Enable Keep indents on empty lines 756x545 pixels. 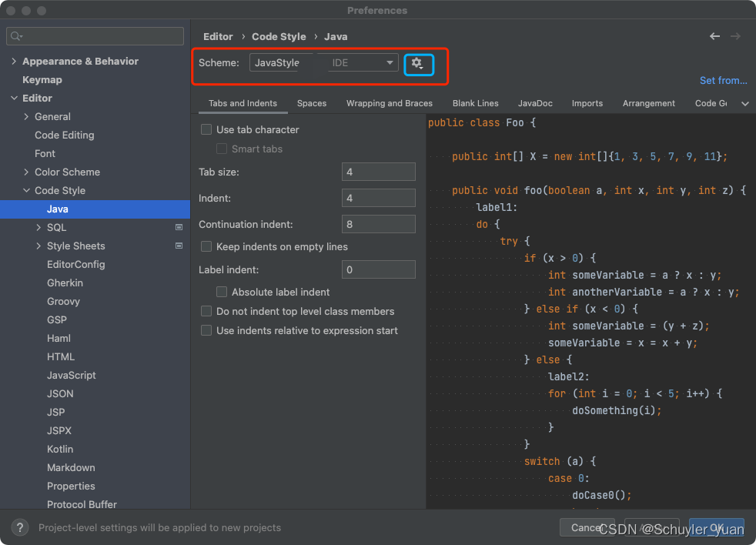206,246
